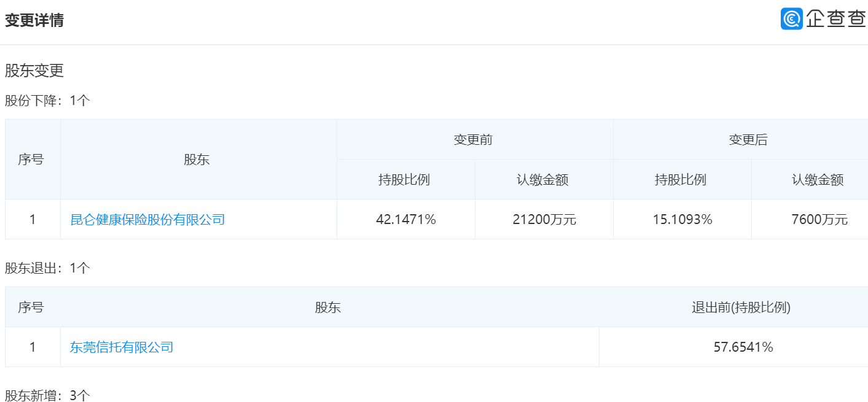Select the 21200万元 cell
Image resolution: width=868 pixels, height=402 pixels.
(x=544, y=219)
